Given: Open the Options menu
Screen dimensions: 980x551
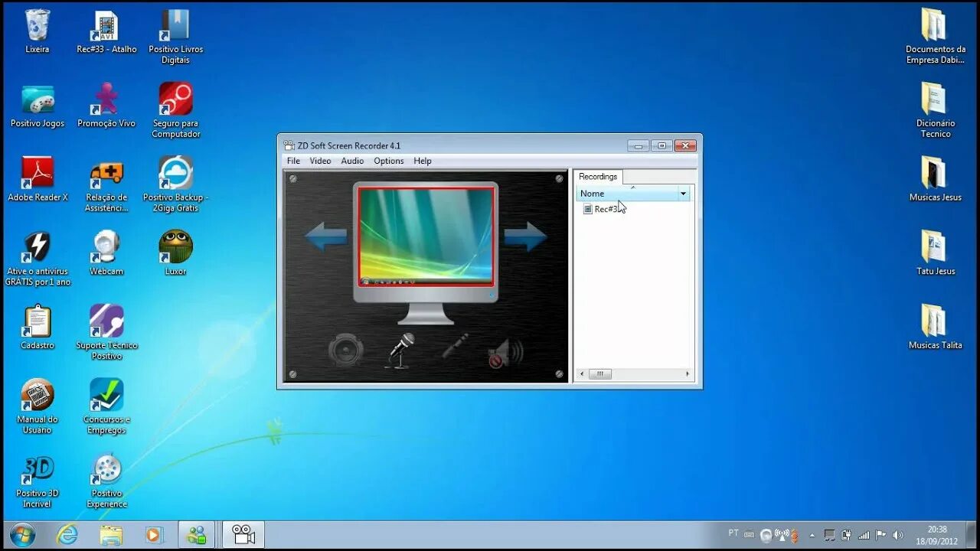Looking at the screenshot, I should coord(388,161).
